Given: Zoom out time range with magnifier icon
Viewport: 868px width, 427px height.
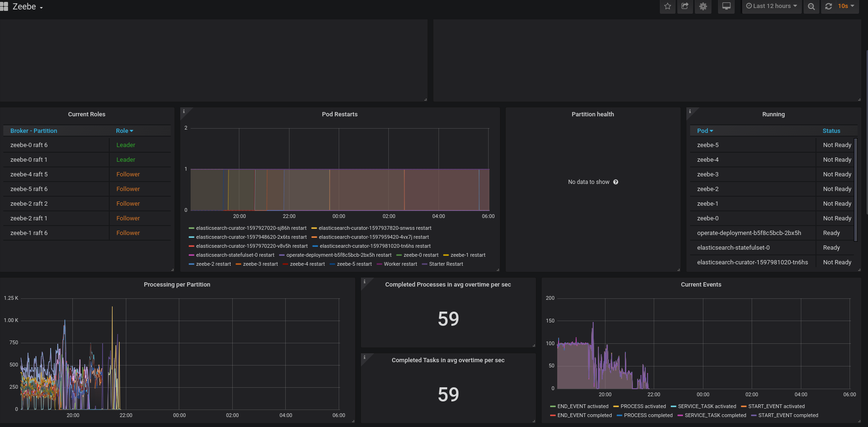Looking at the screenshot, I should [811, 6].
